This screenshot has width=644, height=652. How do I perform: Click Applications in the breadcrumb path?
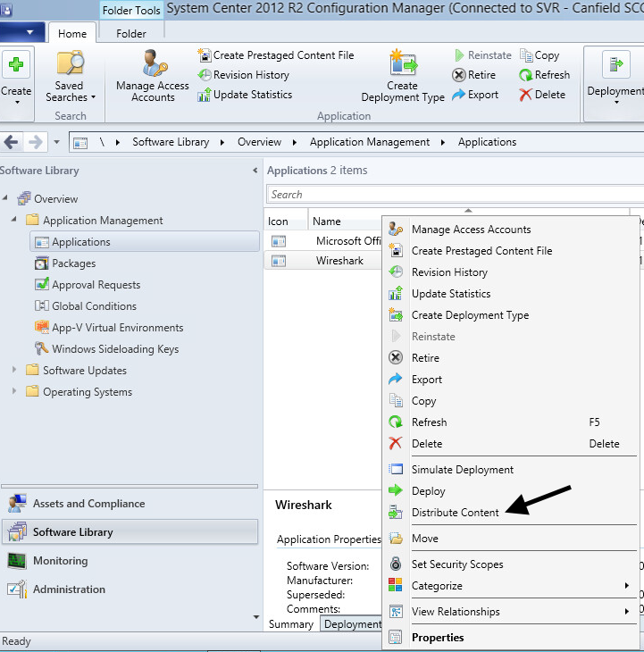pos(488,142)
